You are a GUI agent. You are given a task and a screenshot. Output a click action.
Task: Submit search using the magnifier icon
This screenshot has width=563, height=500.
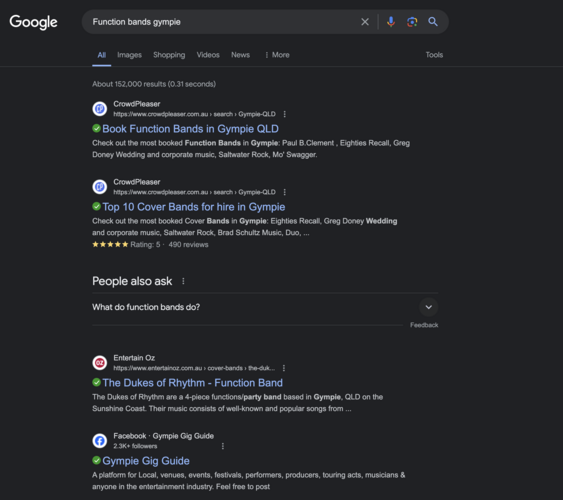click(433, 22)
